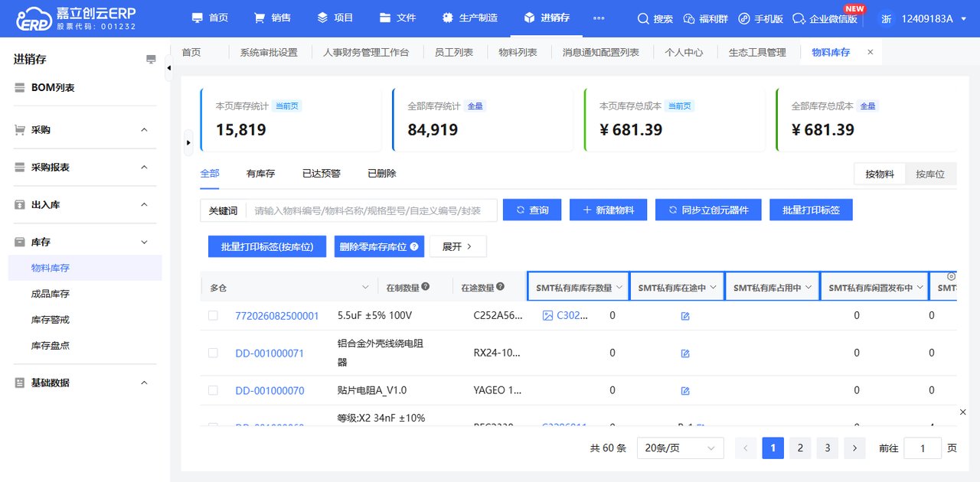Select the 进销存 module in top navigation
The height and width of the screenshot is (482, 980).
pos(547,18)
